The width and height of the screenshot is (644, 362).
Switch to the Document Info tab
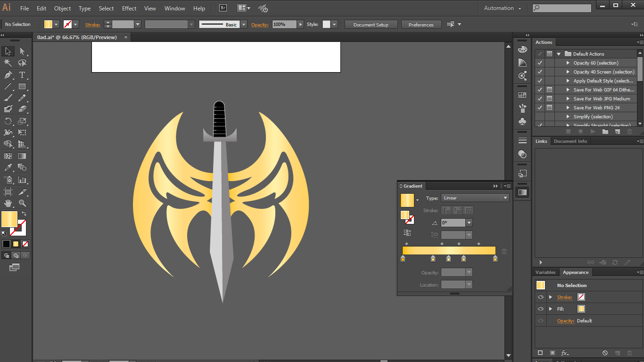pyautogui.click(x=570, y=141)
